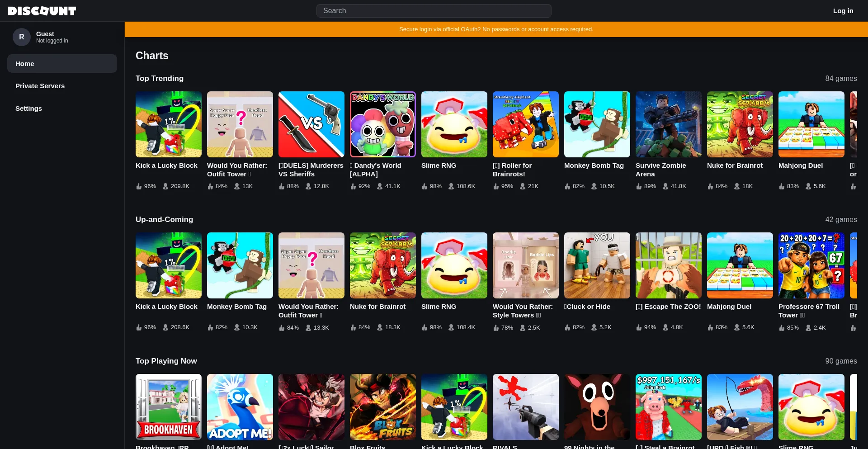Screen dimensions: 868x449
Task: Click the player icon under Professore 67 Troll Tower
Action: point(808,328)
